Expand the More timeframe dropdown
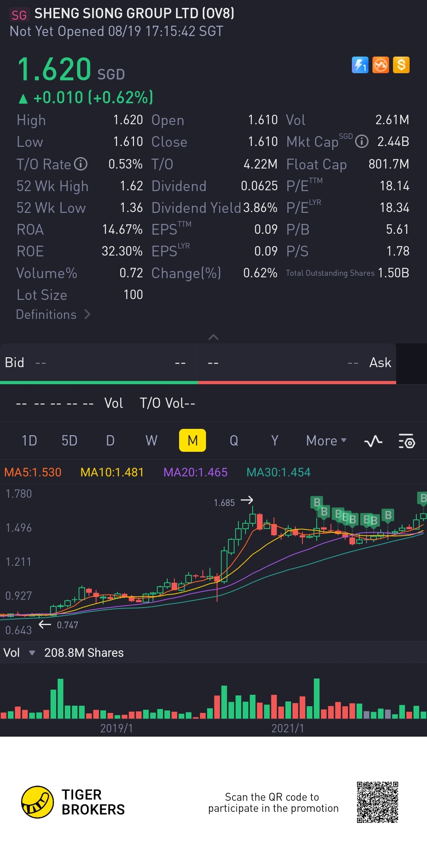The width and height of the screenshot is (427, 868). pyautogui.click(x=326, y=440)
